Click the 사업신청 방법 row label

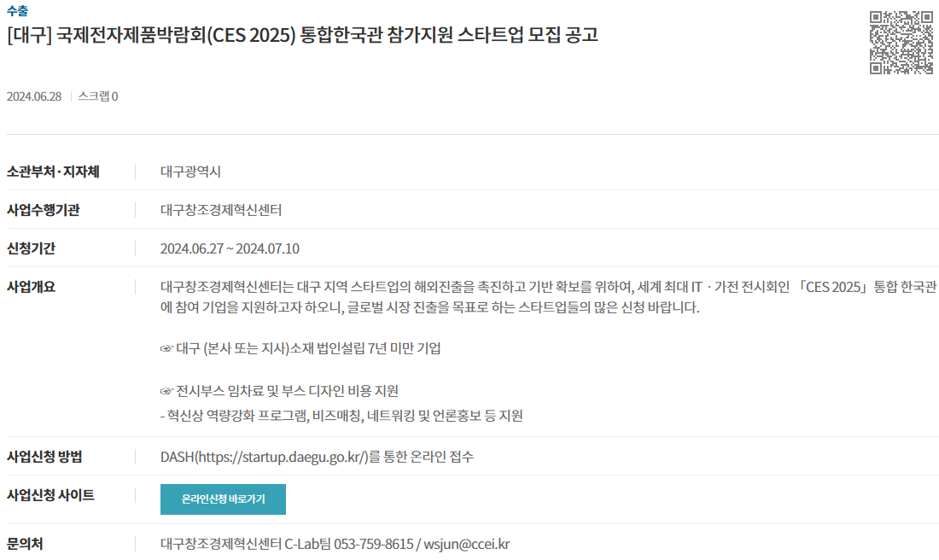[44, 457]
